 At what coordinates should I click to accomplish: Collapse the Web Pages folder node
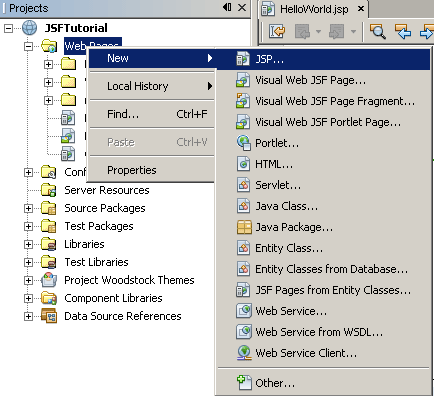29,46
